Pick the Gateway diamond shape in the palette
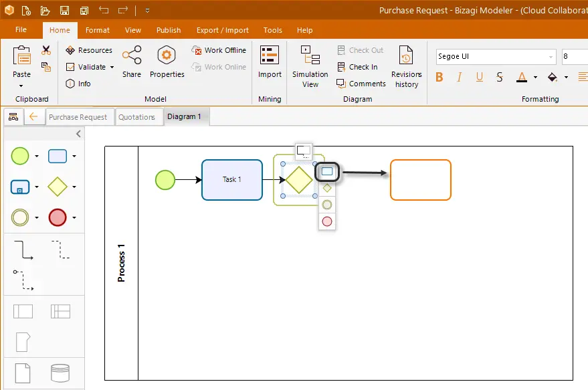This screenshot has height=390, width=588. click(58, 187)
